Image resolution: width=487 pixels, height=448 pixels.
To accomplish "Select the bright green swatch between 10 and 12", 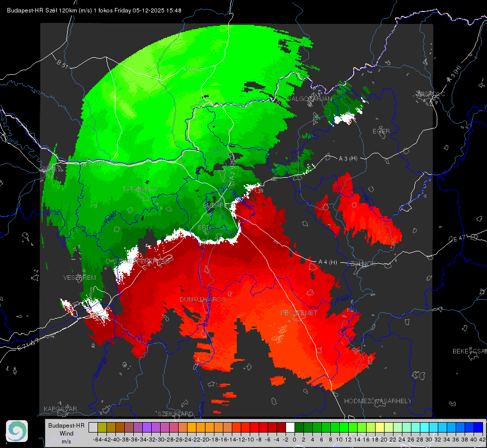I will tap(344, 428).
